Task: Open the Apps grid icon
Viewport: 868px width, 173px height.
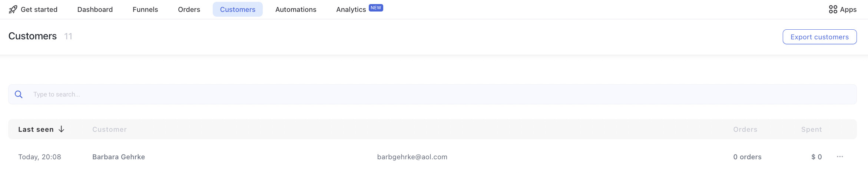Action: click(833, 10)
